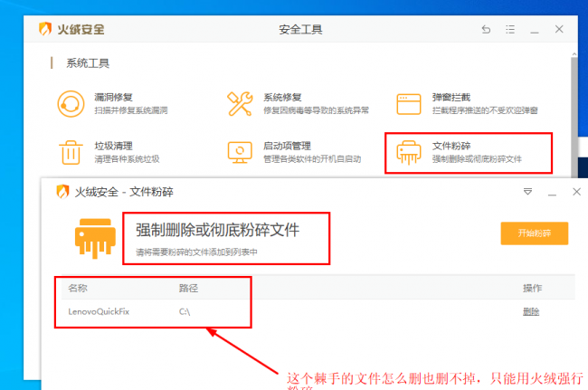Open the dropdown triangle menu in 文件粉碎 window
This screenshot has height=390, width=588.
click(527, 192)
